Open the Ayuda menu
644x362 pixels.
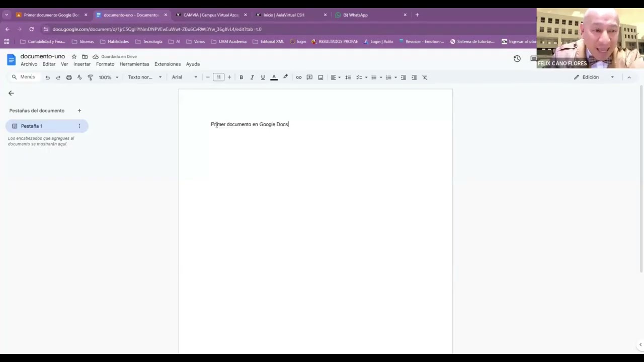193,64
